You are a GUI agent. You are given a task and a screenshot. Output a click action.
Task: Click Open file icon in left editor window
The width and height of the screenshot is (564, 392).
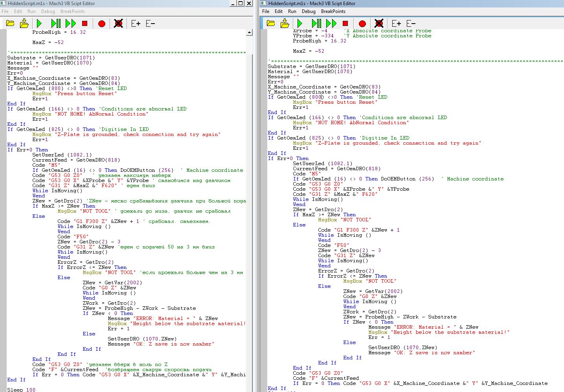(x=10, y=24)
